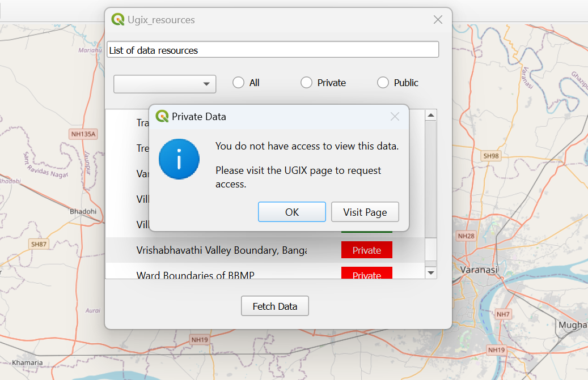This screenshot has height=380, width=588.
Task: Click the QGIS logo on the Private Data dialog
Action: 162,116
